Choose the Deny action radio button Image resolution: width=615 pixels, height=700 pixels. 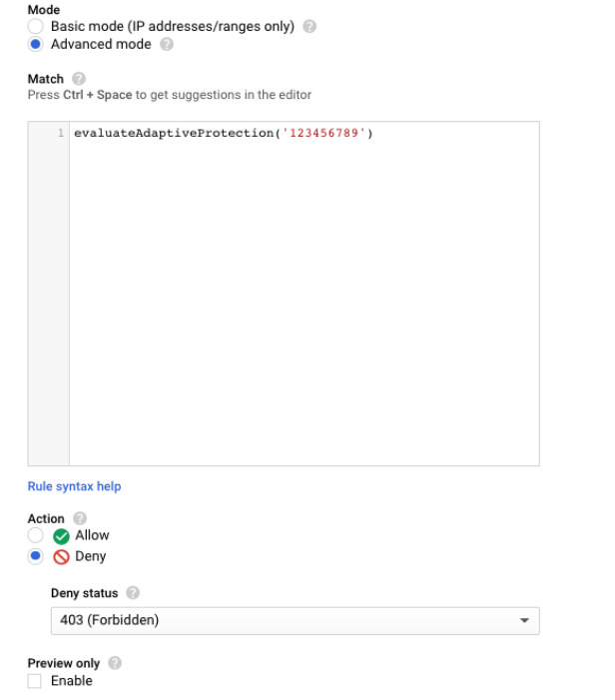pyautogui.click(x=36, y=556)
